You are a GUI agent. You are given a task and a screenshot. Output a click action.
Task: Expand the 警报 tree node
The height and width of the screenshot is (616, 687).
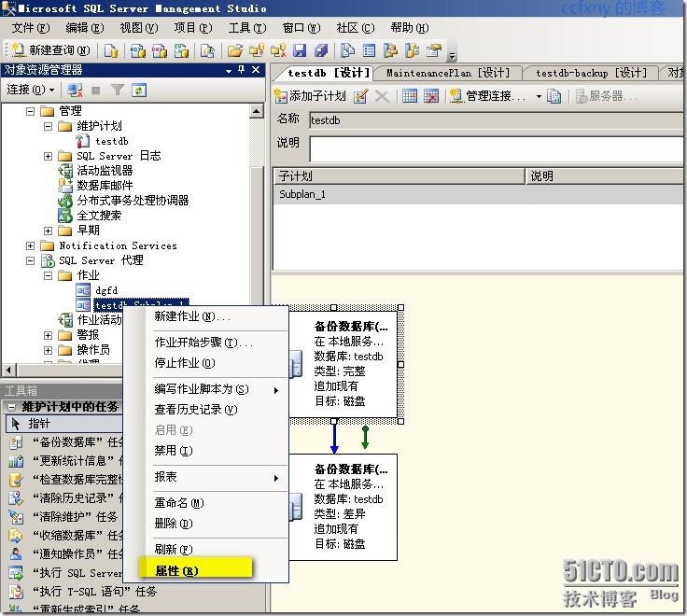49,336
